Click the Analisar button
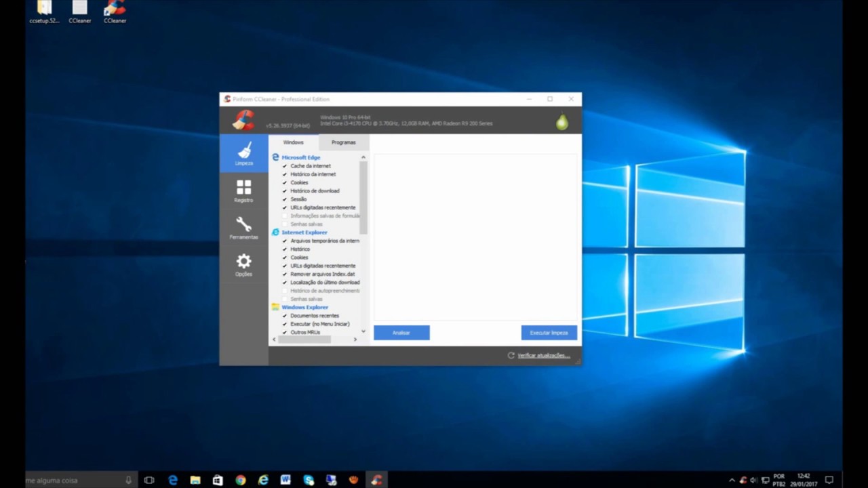Image resolution: width=868 pixels, height=488 pixels. point(401,333)
